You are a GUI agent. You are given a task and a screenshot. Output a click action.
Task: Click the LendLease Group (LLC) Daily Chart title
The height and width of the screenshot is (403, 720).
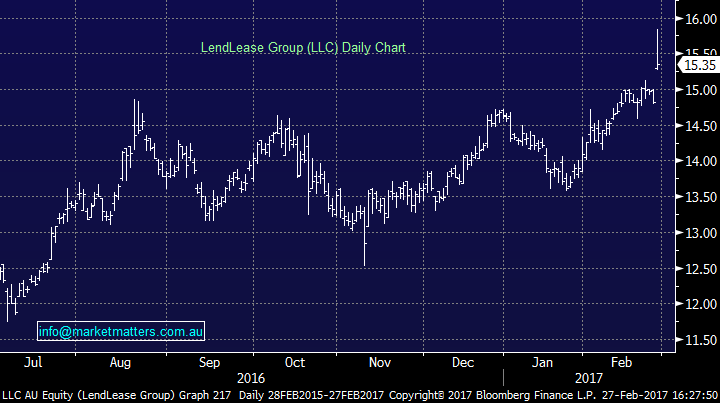coord(303,48)
